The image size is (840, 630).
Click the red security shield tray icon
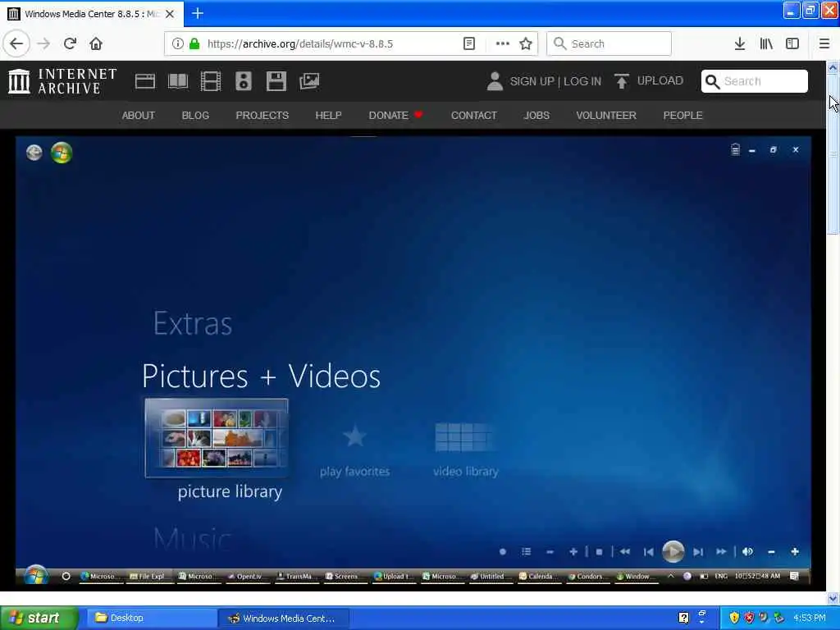pos(749,618)
